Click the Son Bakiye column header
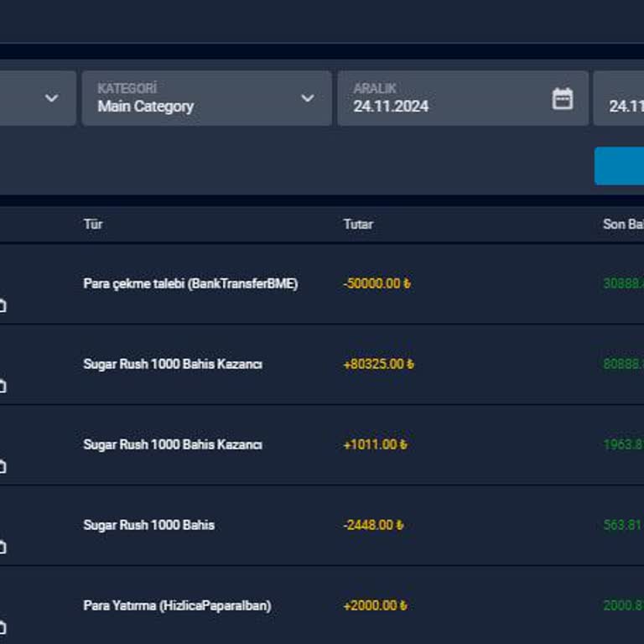 [x=622, y=224]
